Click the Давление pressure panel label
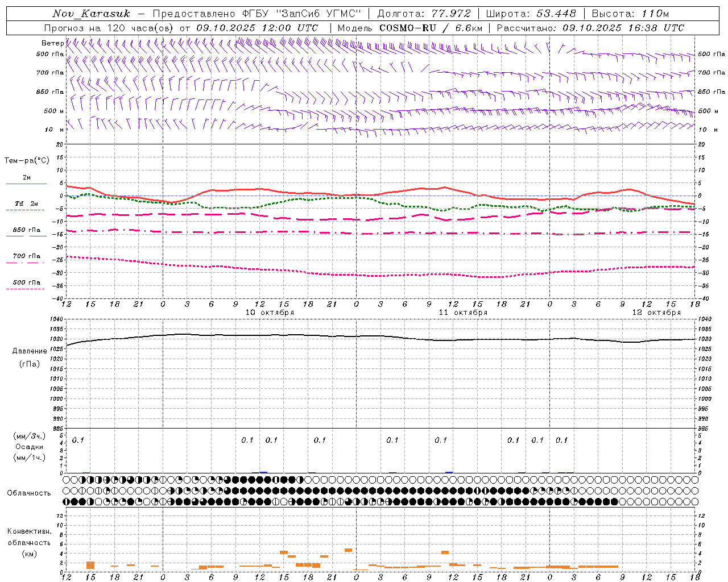 pos(30,351)
